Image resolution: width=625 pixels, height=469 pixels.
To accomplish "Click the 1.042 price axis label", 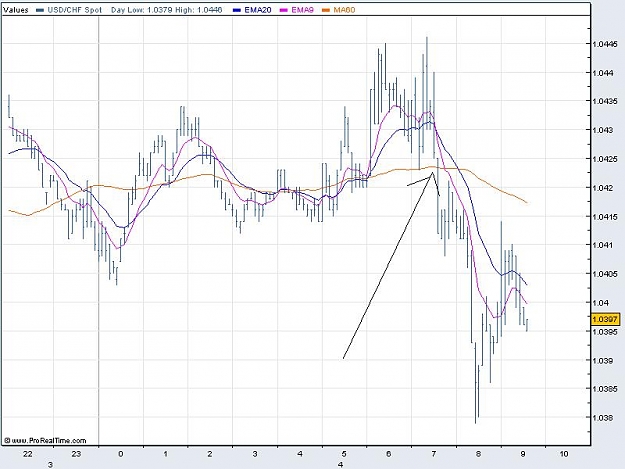I will coord(603,188).
